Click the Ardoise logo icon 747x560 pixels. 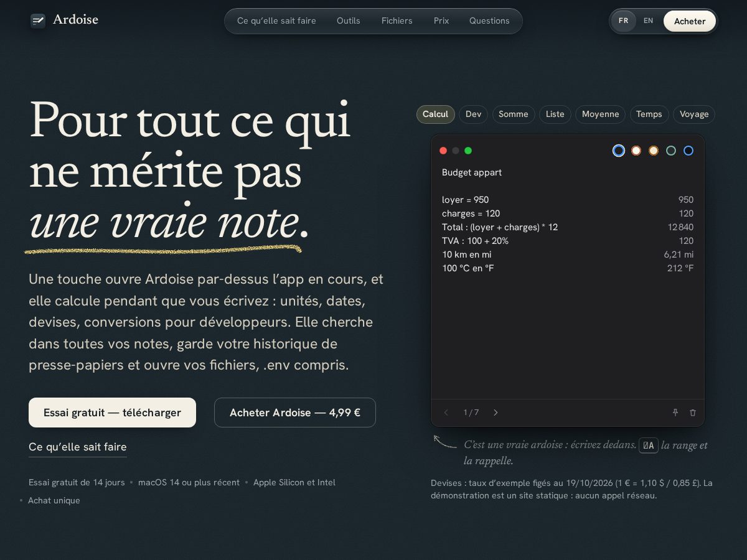38,21
